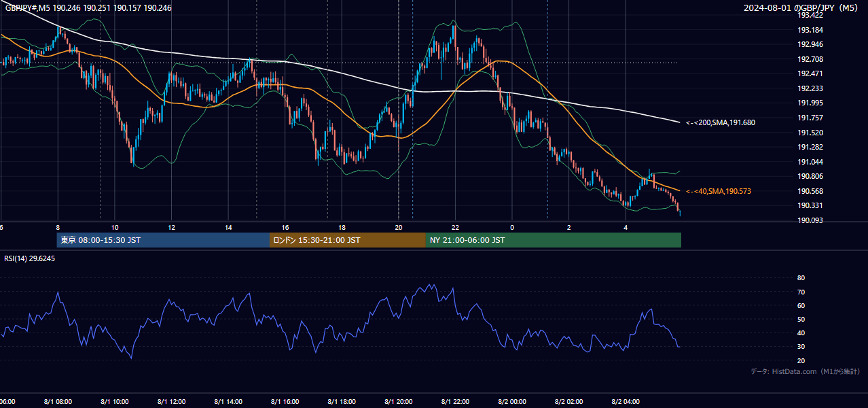
Task: Click price axis value 191.757
Action: pos(810,118)
